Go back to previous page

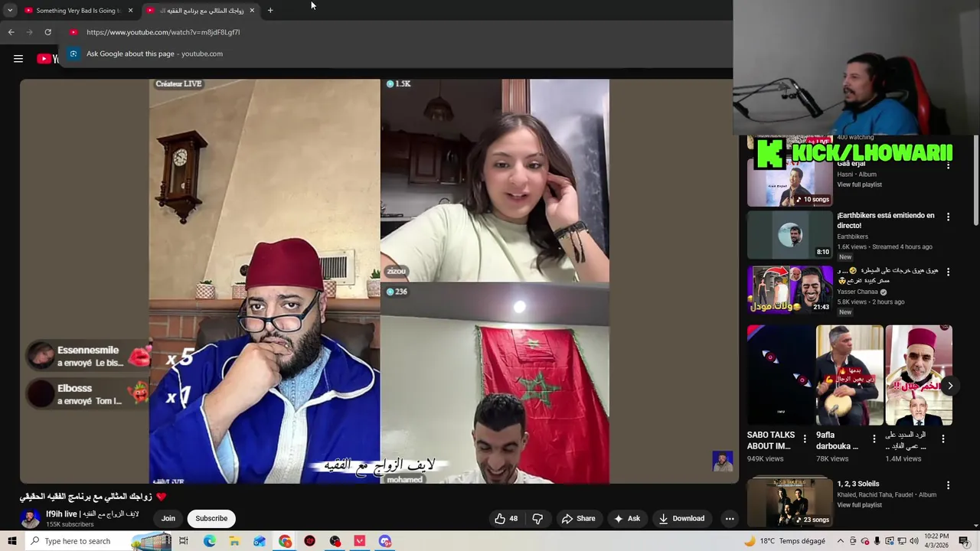coord(11,32)
